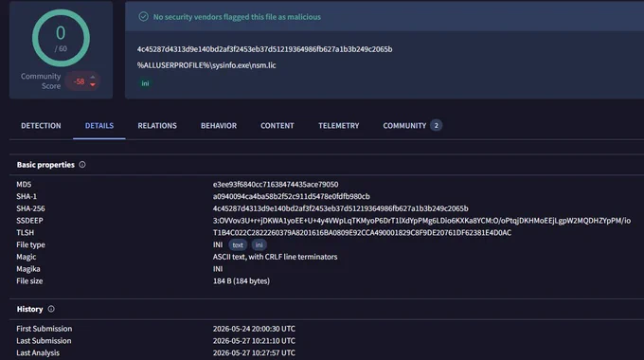Click the Basic properties heading
The width and height of the screenshot is (644, 360).
tap(45, 165)
